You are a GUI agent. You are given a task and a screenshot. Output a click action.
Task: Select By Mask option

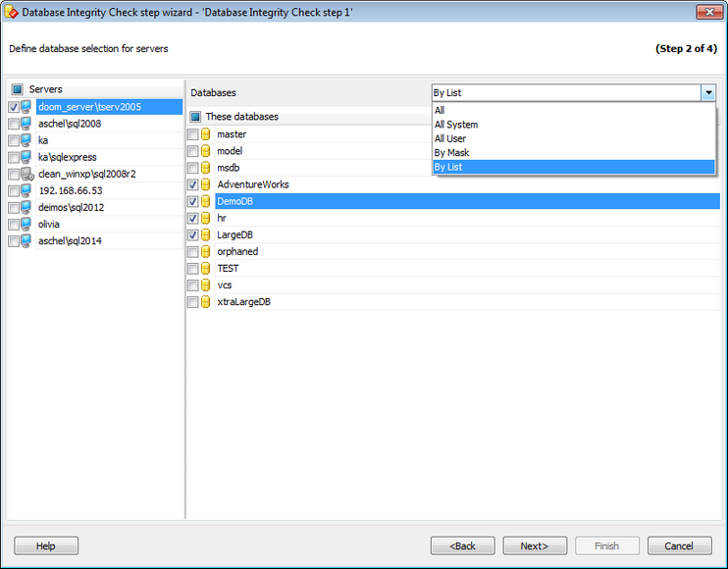click(x=574, y=153)
